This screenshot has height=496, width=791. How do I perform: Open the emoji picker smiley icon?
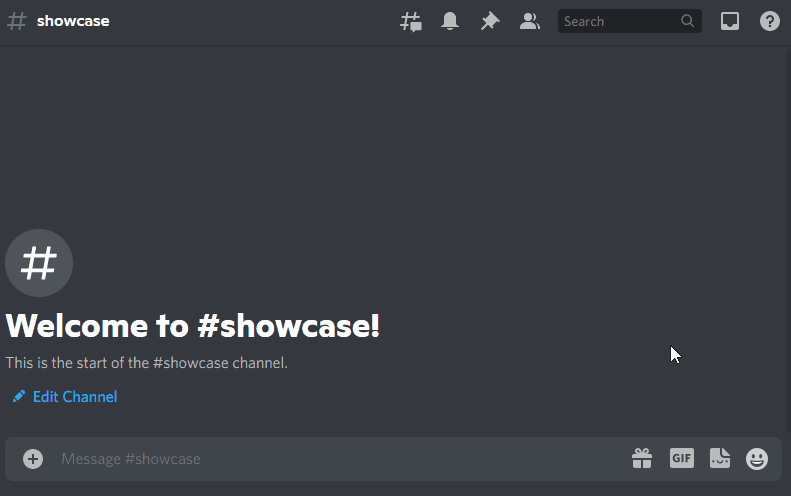pos(757,459)
